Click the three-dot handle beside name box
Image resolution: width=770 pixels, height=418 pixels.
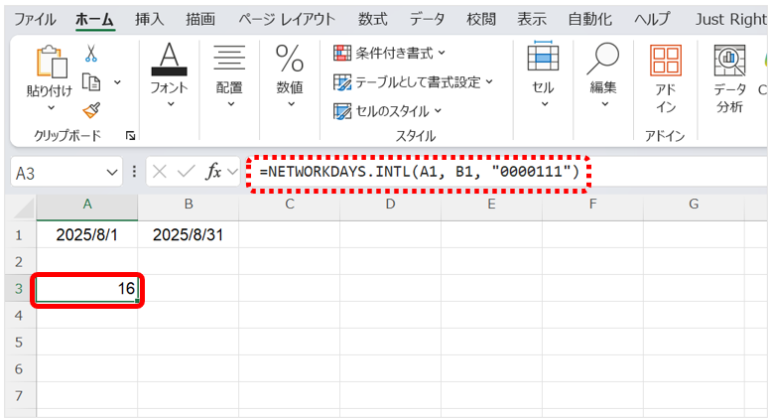coord(134,171)
